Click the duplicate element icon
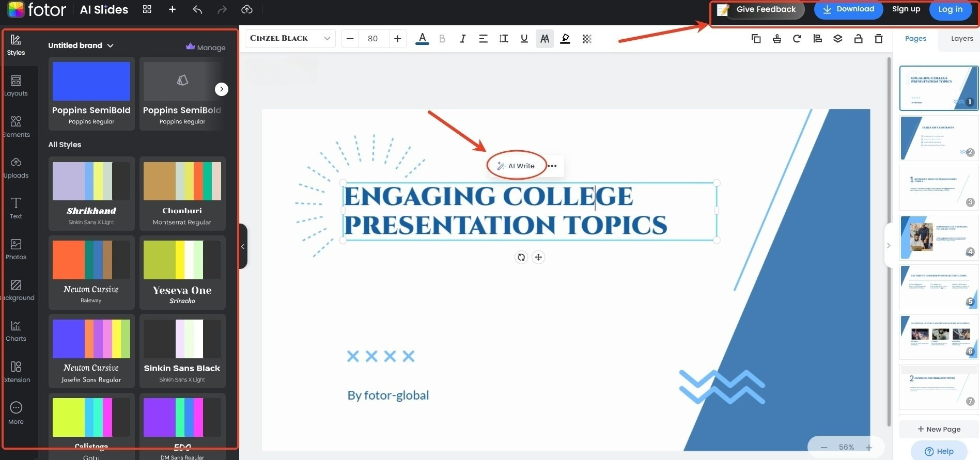Screen dimensions: 980x460 (x=756, y=39)
